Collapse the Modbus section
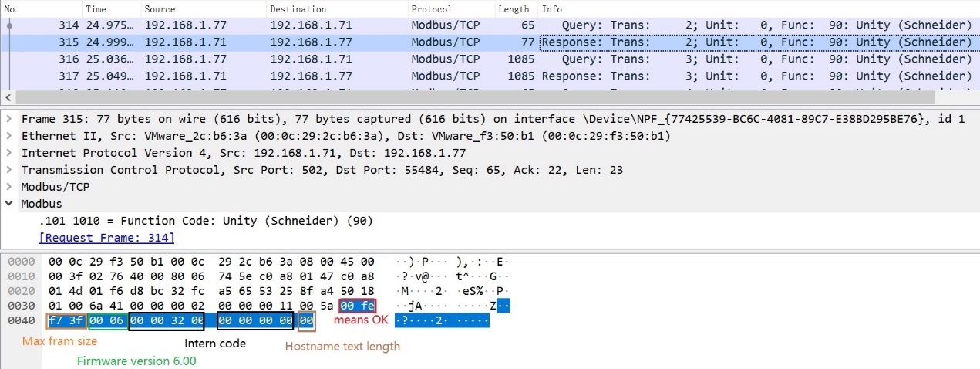Screen dimensions: 980x369 coord(9,205)
